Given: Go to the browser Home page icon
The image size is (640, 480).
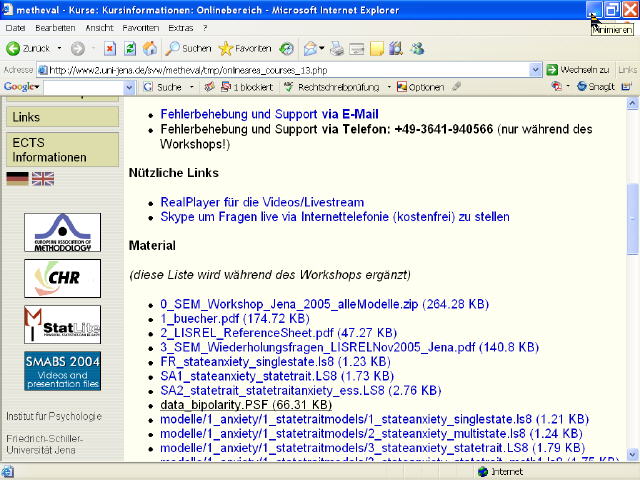Looking at the screenshot, I should pos(150,48).
